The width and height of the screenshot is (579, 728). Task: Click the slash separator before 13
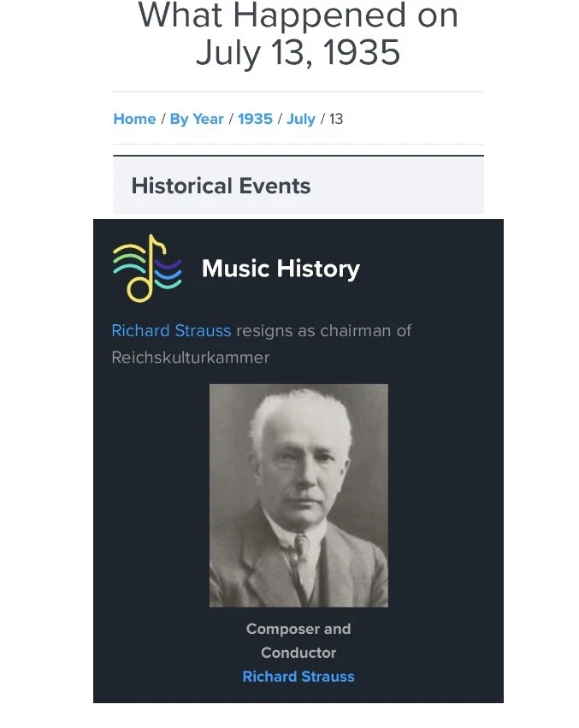pyautogui.click(x=322, y=119)
